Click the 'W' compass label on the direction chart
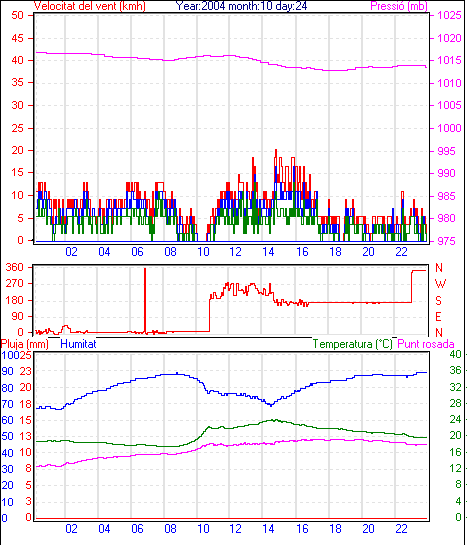This screenshot has height=545, width=467. coord(440,284)
